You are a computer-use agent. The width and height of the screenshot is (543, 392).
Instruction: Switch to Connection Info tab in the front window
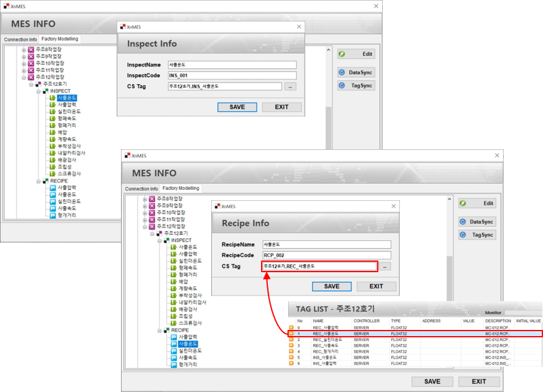[141, 189]
